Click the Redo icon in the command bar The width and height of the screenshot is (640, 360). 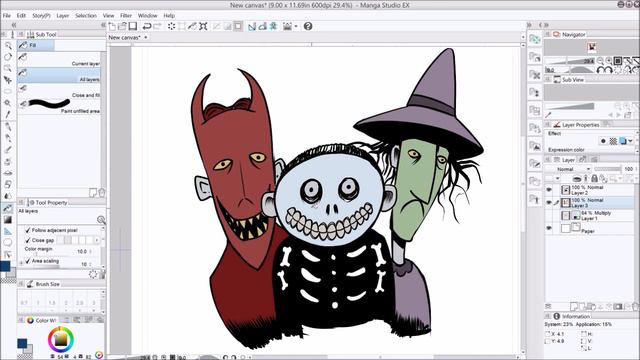[157, 26]
